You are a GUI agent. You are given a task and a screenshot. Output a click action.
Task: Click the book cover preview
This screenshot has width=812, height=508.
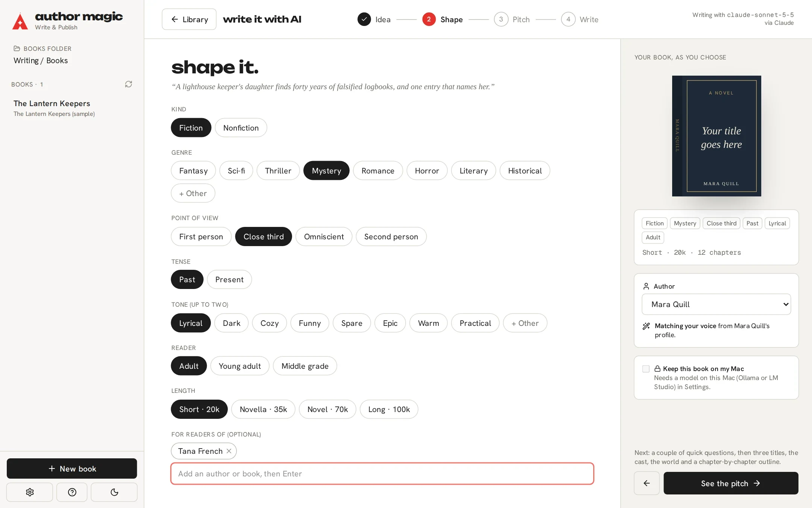717,136
